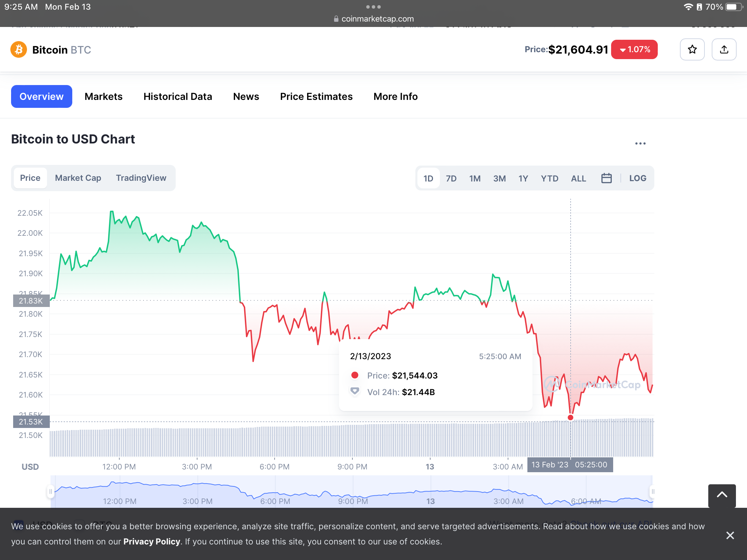Toggle LOG scale on chart
Viewport: 747px width, 560px height.
pyautogui.click(x=638, y=178)
